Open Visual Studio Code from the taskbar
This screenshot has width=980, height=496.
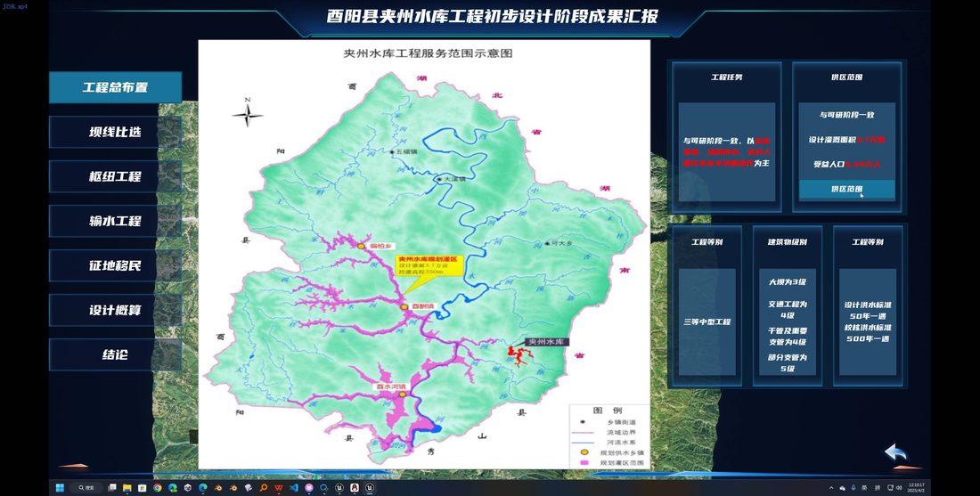click(294, 488)
